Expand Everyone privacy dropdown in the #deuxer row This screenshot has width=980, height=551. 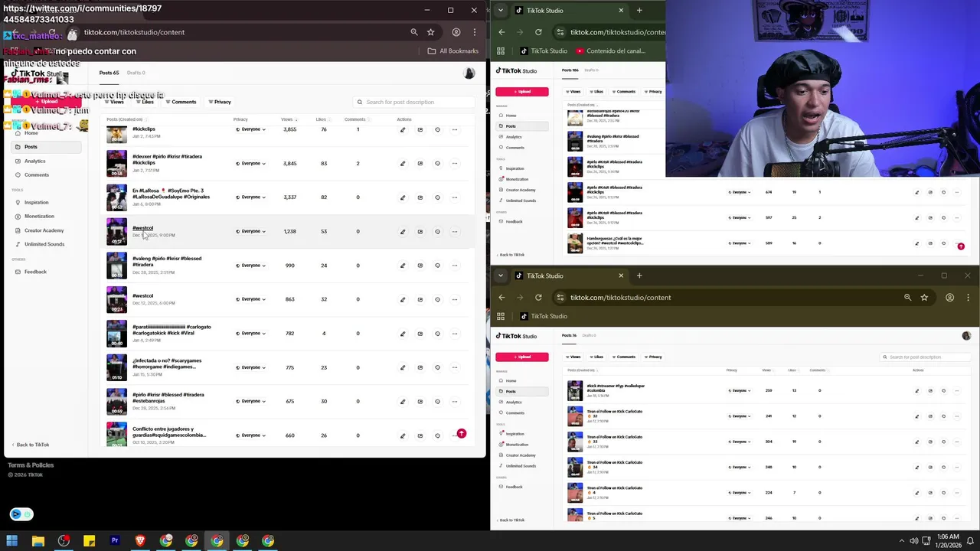click(250, 163)
